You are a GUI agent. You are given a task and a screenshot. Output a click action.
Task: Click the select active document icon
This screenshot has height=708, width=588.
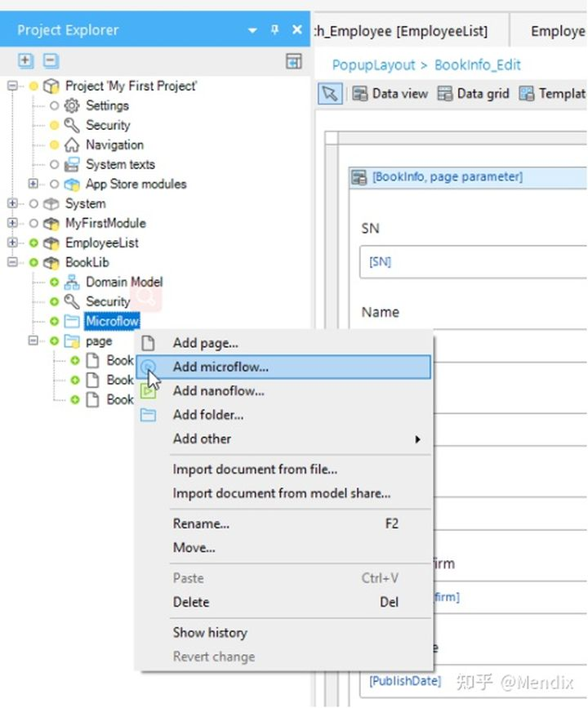293,61
